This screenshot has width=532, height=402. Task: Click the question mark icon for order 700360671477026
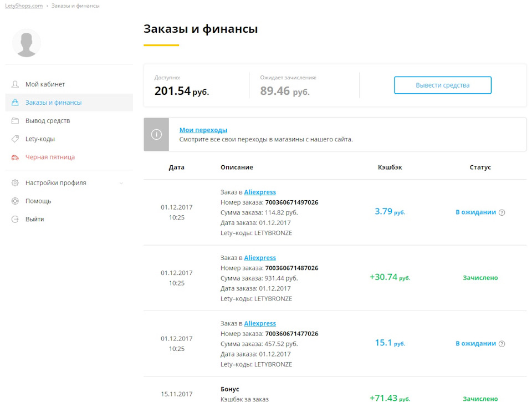(x=502, y=344)
